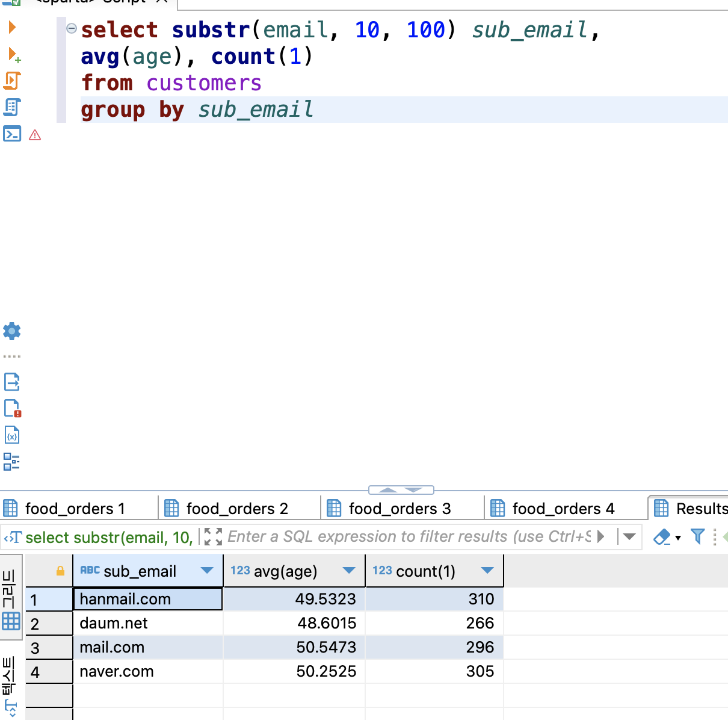Toggle the panels layout icon
The image size is (728, 720).
click(11, 462)
